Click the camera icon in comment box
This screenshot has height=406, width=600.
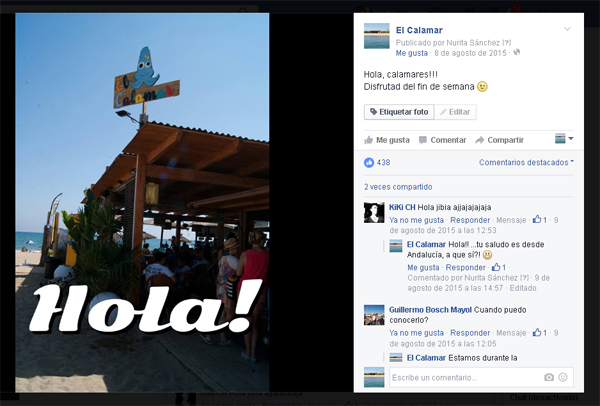[x=549, y=378]
